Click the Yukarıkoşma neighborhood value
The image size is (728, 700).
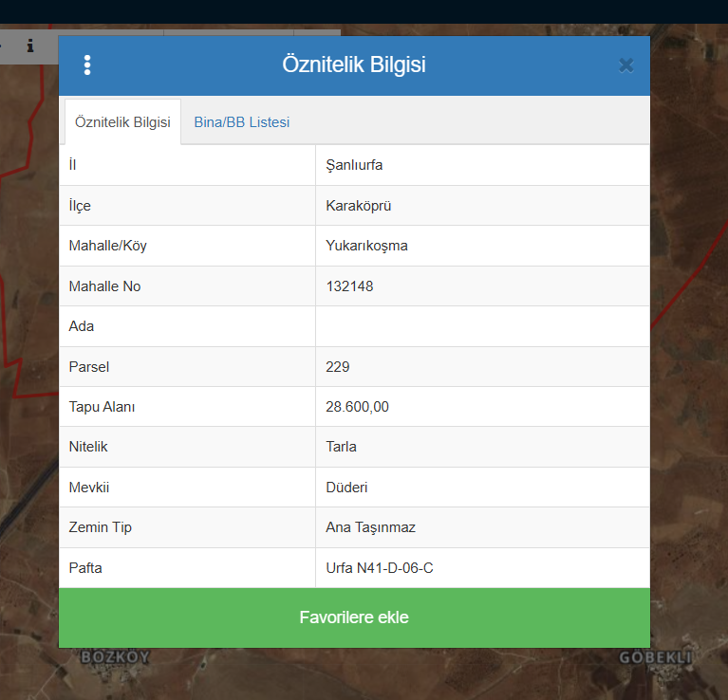366,246
